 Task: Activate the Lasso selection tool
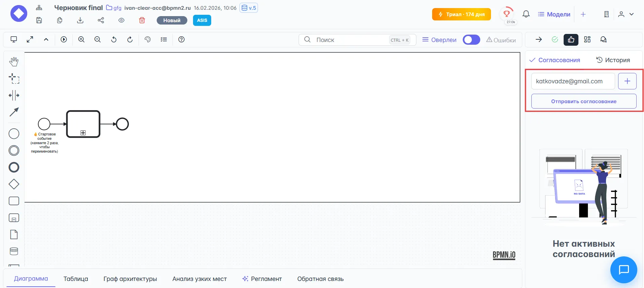click(x=14, y=79)
